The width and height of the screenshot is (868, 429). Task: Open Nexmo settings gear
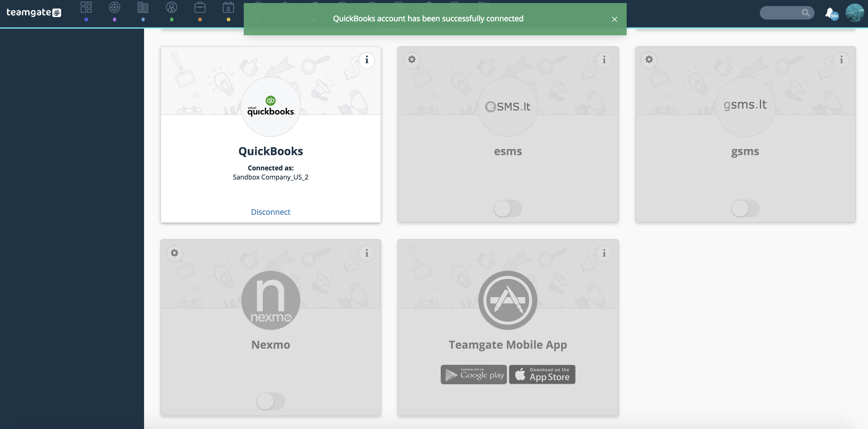coord(174,253)
